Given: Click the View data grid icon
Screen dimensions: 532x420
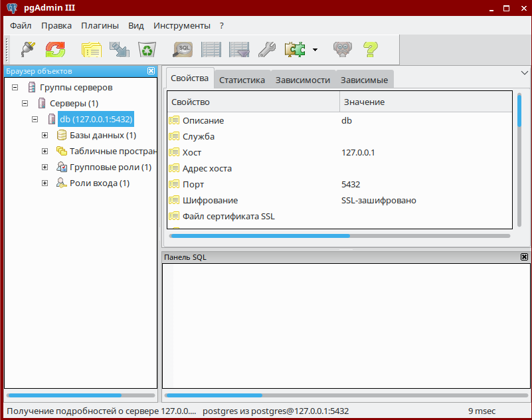Looking at the screenshot, I should pyautogui.click(x=211, y=50).
